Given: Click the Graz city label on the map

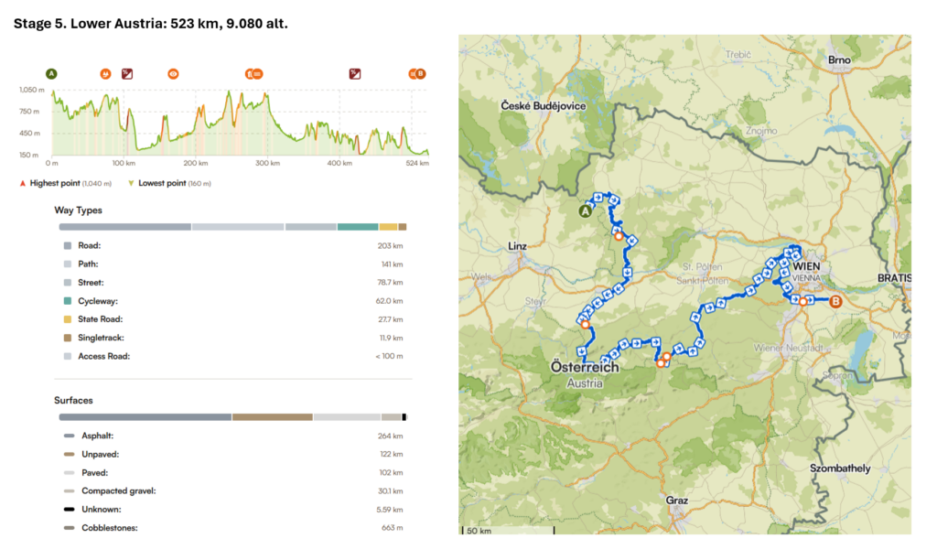Looking at the screenshot, I should click(677, 501).
